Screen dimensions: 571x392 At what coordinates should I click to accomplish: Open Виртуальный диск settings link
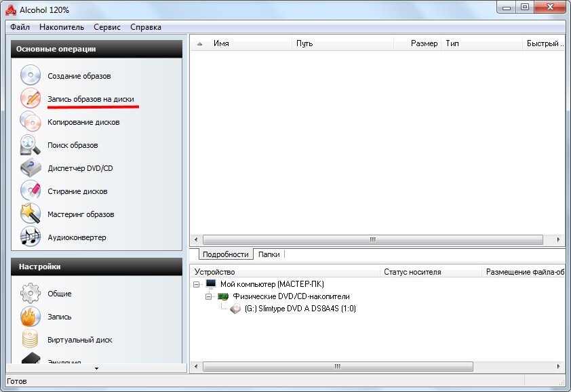[x=80, y=340]
